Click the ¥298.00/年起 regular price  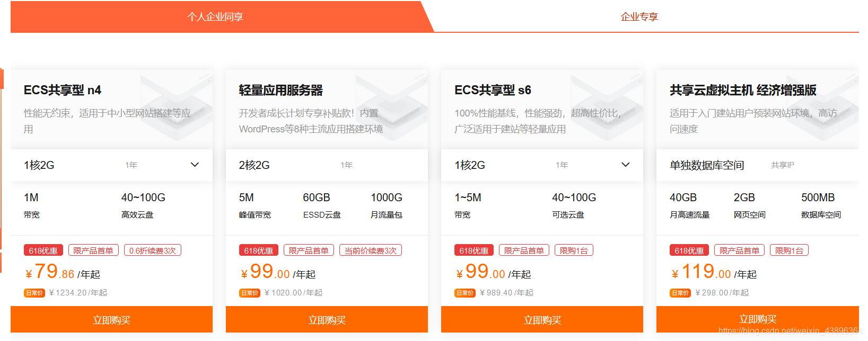tap(722, 293)
